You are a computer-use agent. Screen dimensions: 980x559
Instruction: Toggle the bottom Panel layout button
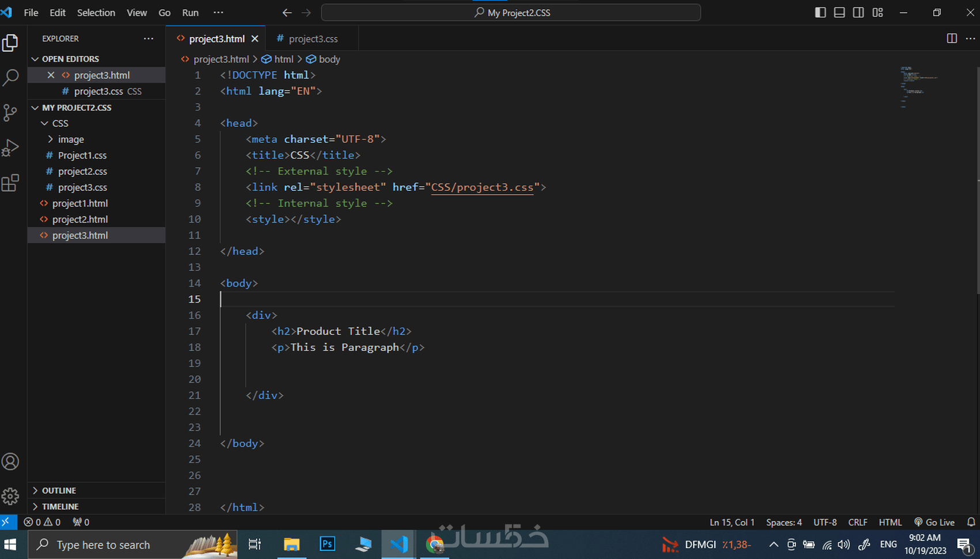pyautogui.click(x=839, y=13)
